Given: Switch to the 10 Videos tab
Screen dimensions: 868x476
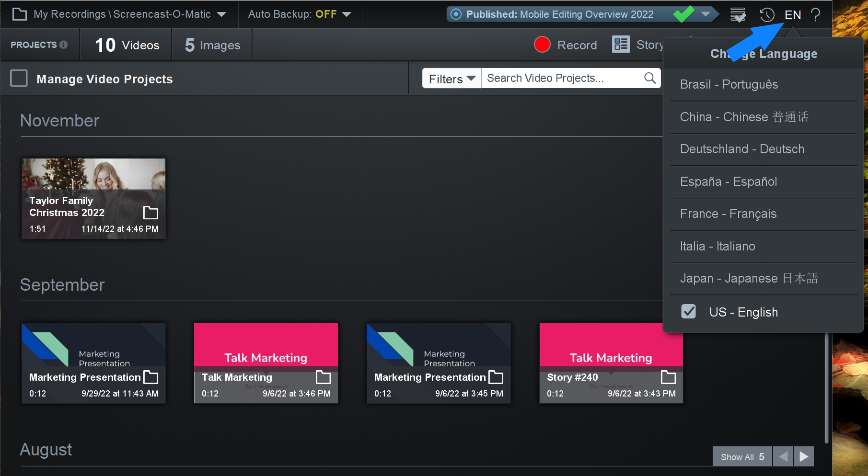Looking at the screenshot, I should [x=127, y=45].
